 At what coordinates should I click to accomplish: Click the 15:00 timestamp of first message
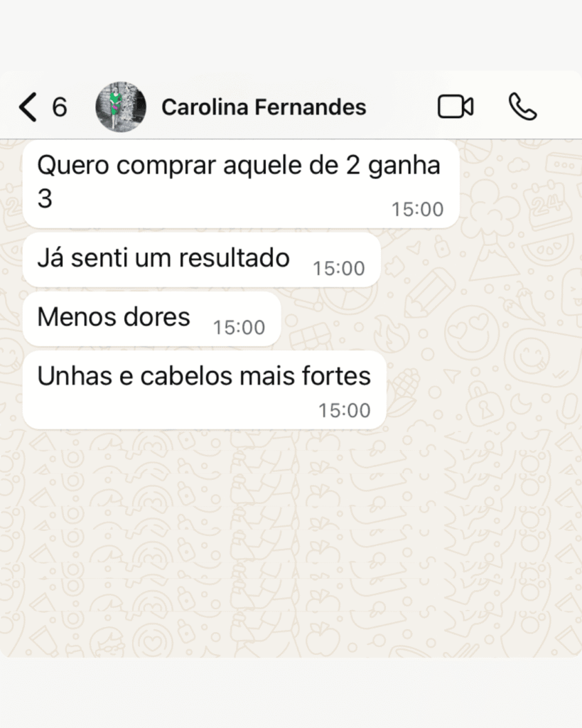click(418, 210)
